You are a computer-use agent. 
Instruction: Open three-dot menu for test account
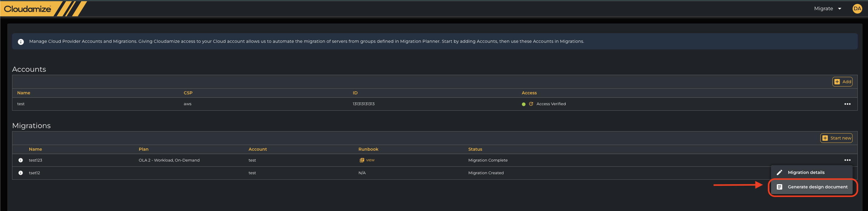(x=847, y=104)
